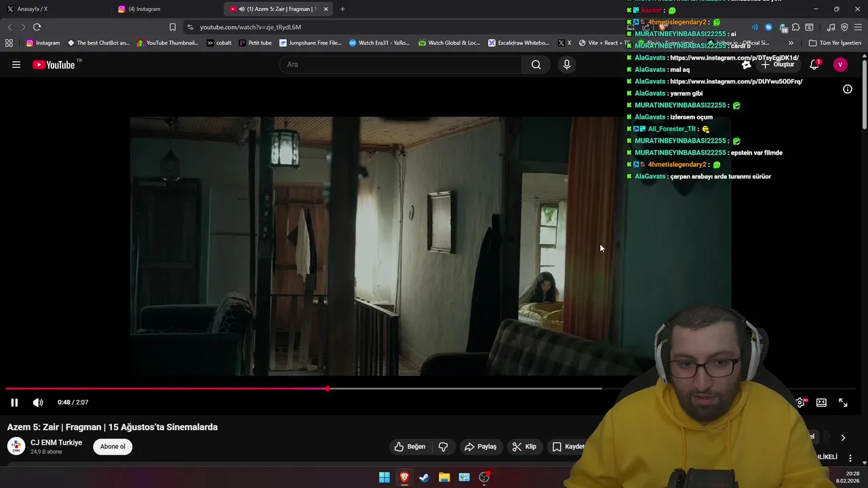Open player settings gear

(801, 402)
